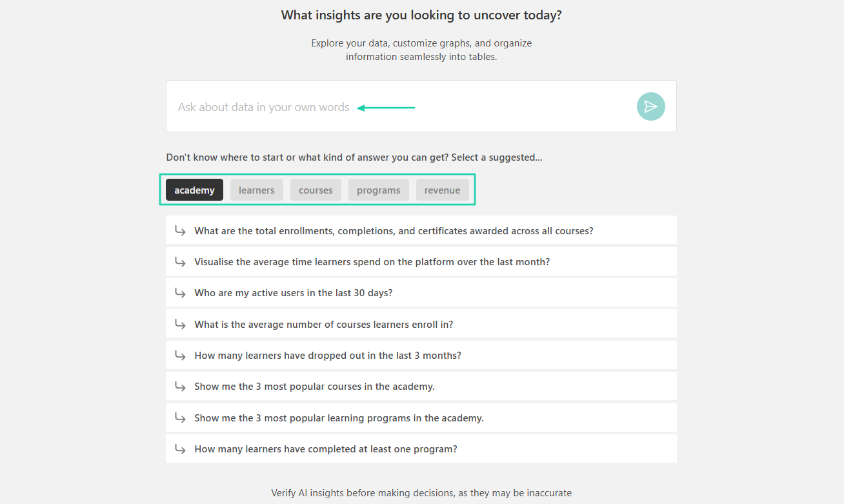844x504 pixels.
Task: Select 'Who are my active users' suggestion
Action: coord(421,292)
